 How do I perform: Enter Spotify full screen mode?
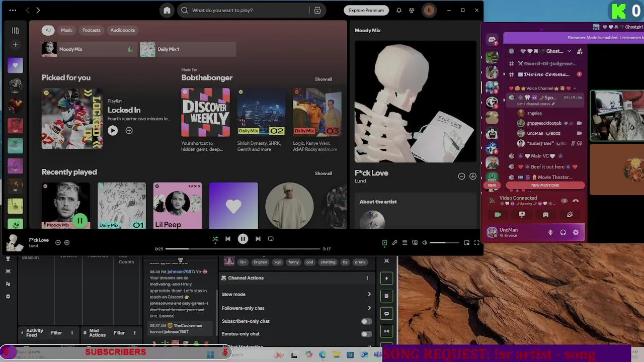click(476, 243)
